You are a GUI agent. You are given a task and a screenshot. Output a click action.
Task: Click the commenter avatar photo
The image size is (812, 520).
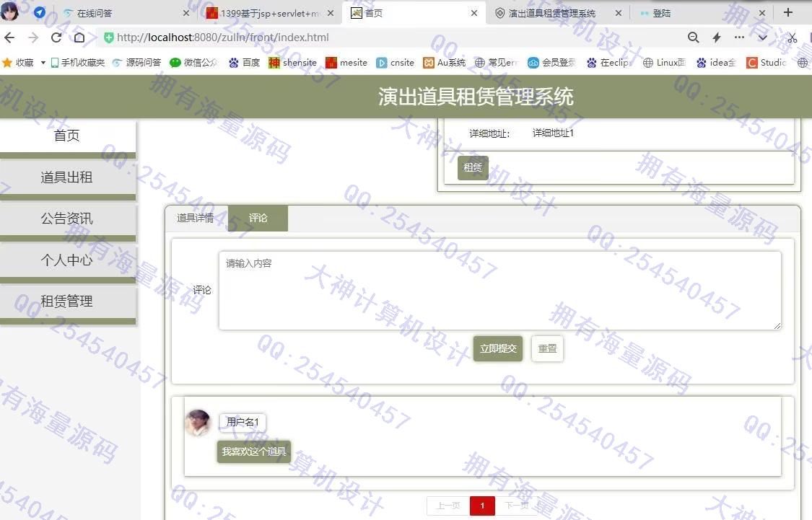tap(198, 423)
